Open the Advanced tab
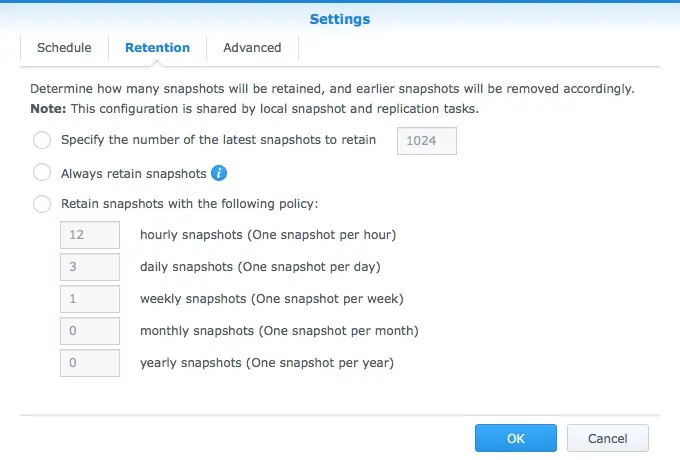The height and width of the screenshot is (460, 680). pos(252,48)
